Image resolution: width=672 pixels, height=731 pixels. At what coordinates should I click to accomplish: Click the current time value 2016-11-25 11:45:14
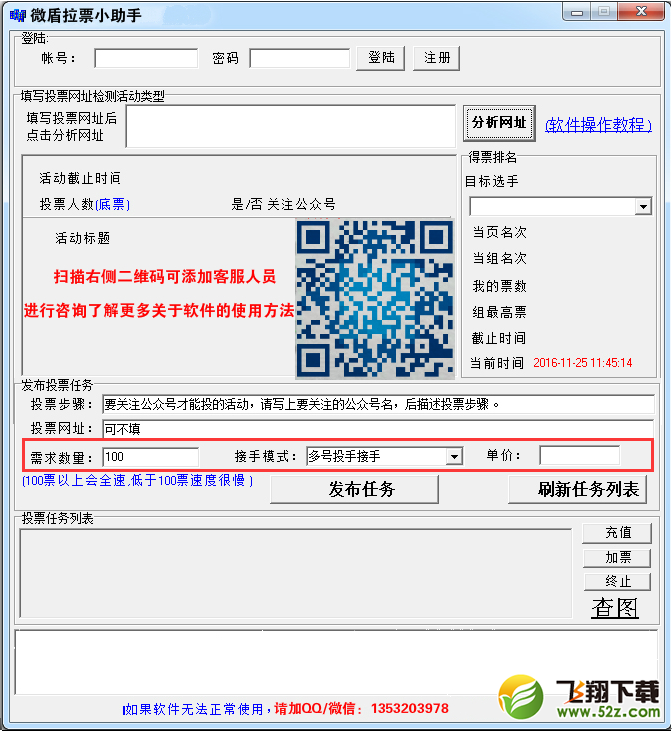click(582, 363)
